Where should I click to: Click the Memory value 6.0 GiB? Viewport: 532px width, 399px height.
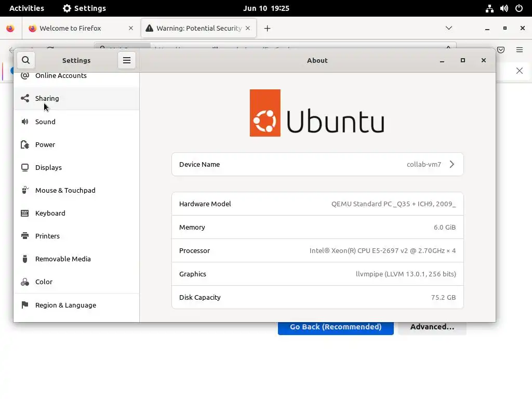[x=445, y=228]
